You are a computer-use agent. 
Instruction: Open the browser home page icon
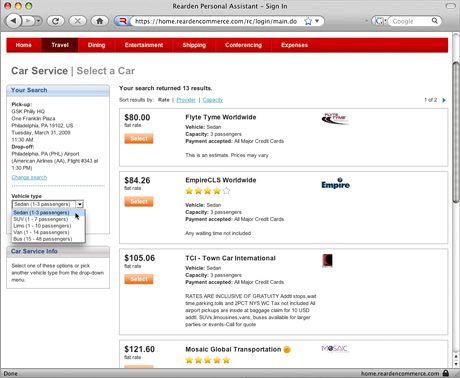(99, 21)
